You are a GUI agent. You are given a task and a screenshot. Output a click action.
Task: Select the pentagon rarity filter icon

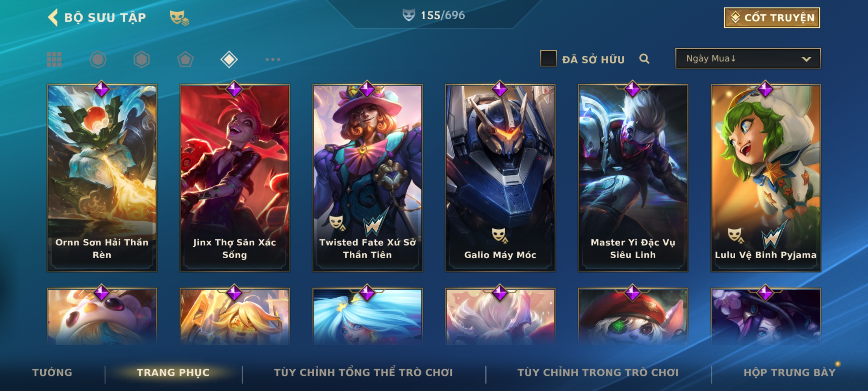pos(185,59)
